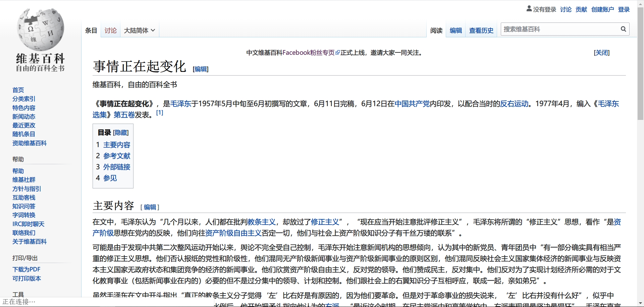Click the Wikipedia globe logo
The height and width of the screenshot is (307, 644).
(40, 30)
